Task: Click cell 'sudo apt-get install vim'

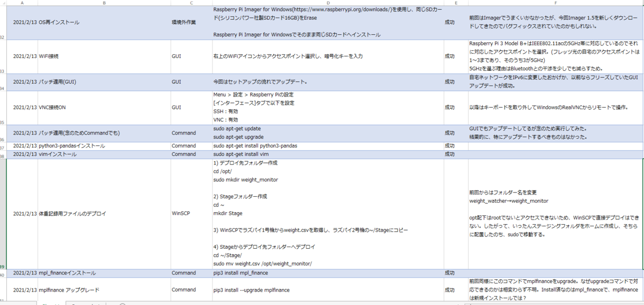Action: pos(328,155)
